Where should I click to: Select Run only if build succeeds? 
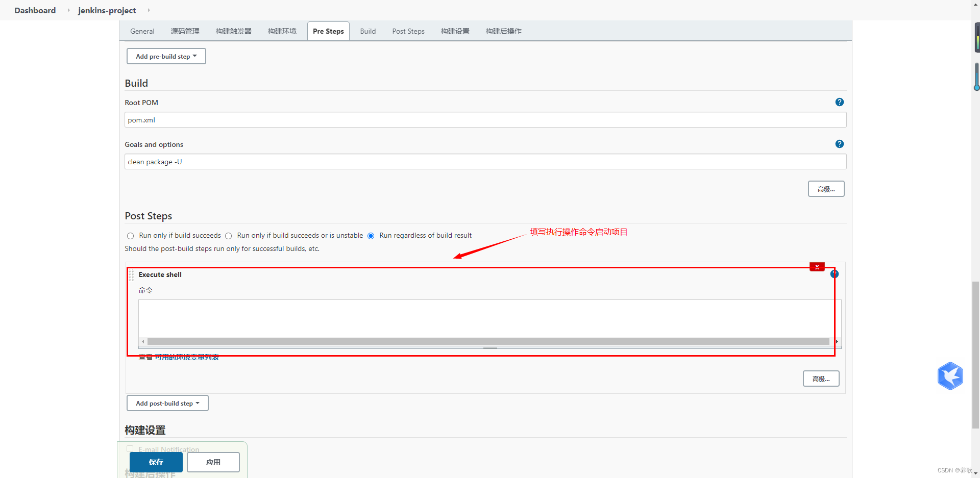(x=131, y=236)
